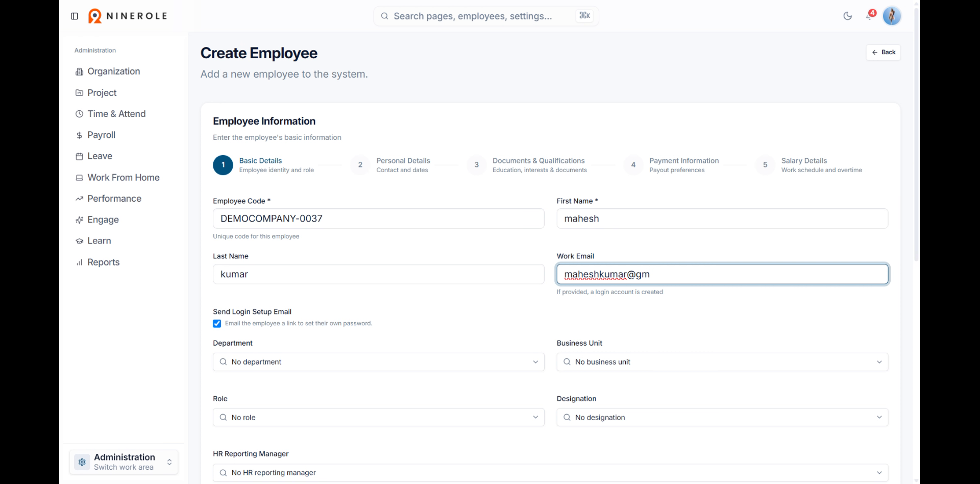The image size is (980, 484).
Task: Go to Project section in the sidebar
Action: pyautogui.click(x=96, y=93)
